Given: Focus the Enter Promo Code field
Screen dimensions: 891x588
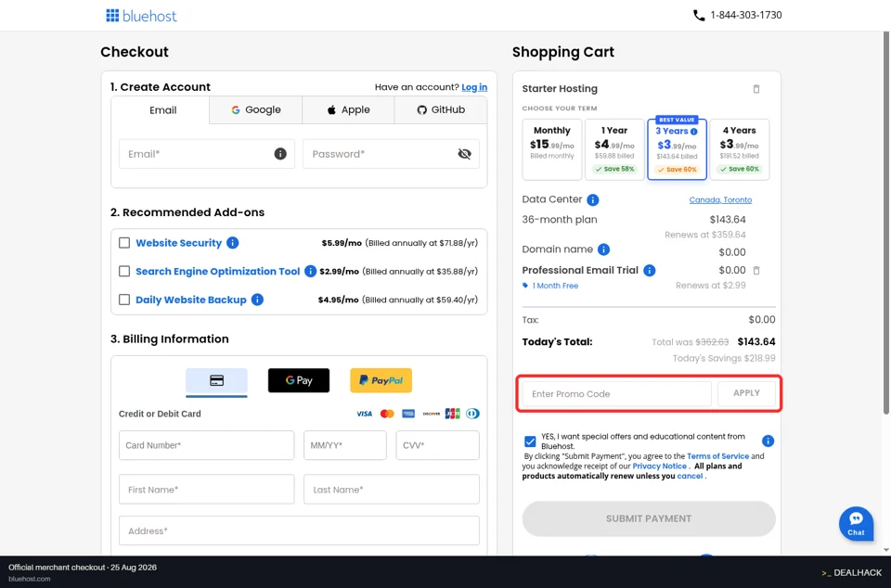Looking at the screenshot, I should point(616,394).
